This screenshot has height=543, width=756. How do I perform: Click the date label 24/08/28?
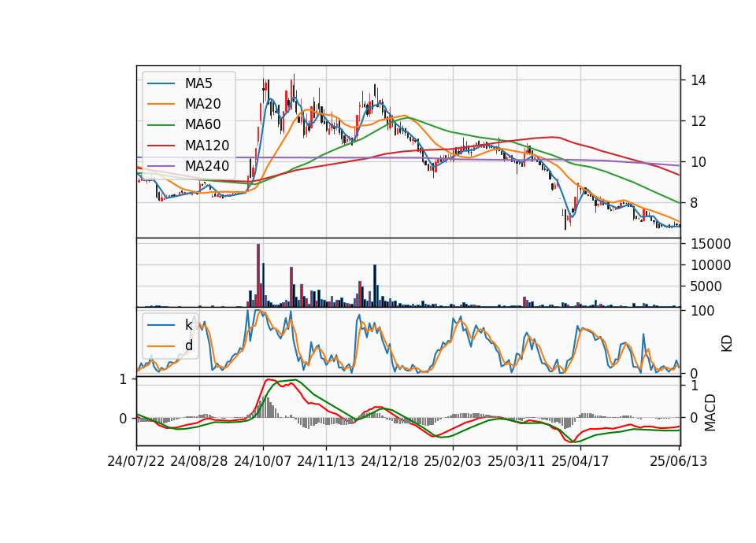pos(199,461)
